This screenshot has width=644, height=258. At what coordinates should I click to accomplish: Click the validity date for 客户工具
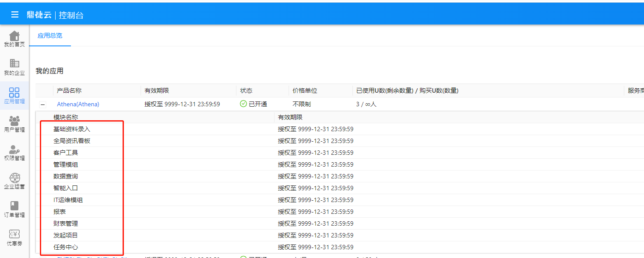coord(316,153)
